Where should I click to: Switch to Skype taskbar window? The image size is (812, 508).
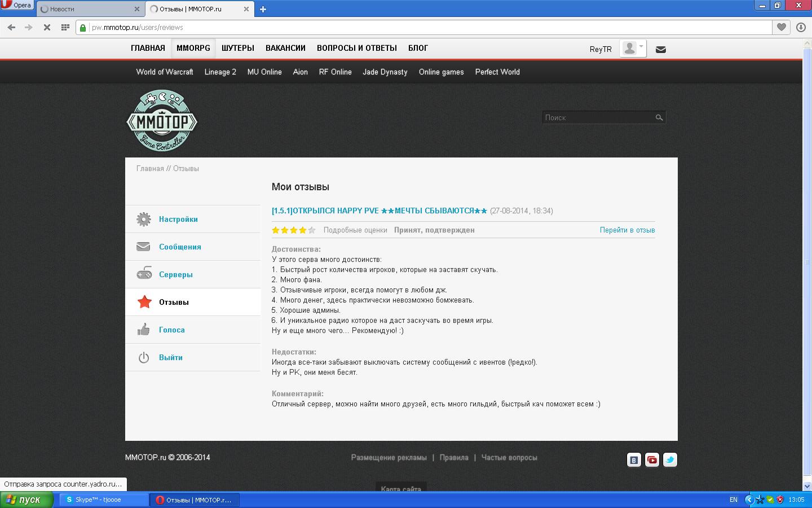point(103,500)
